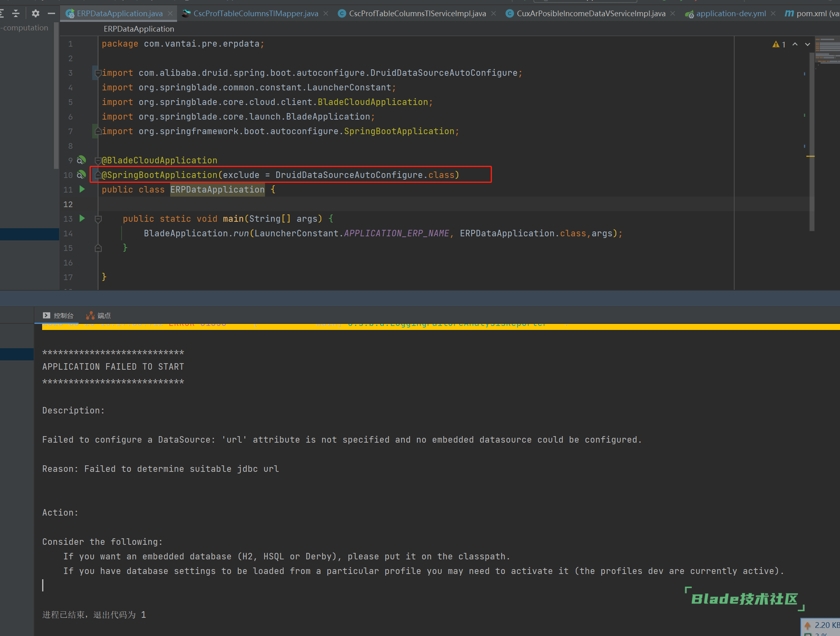Open CscProfTableColumnsTlServiceImpl.java tab

pyautogui.click(x=417, y=13)
